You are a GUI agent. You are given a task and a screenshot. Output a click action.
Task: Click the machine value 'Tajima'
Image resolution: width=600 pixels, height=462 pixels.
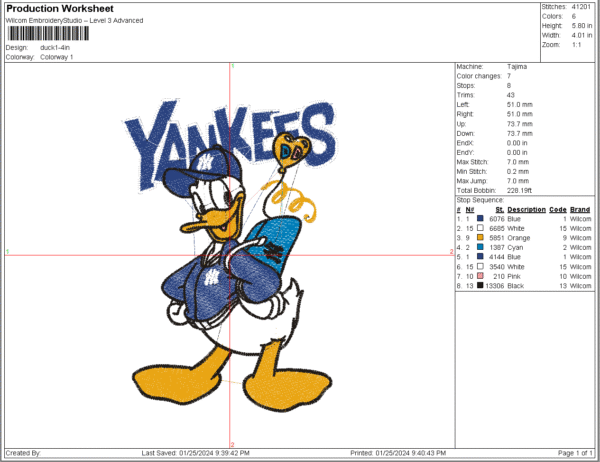[517, 67]
